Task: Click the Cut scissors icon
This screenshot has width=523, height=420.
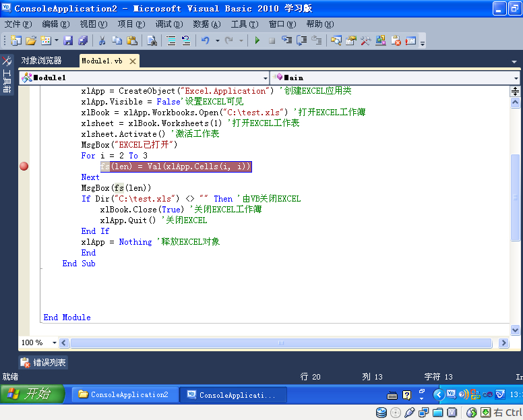Action: (x=102, y=41)
